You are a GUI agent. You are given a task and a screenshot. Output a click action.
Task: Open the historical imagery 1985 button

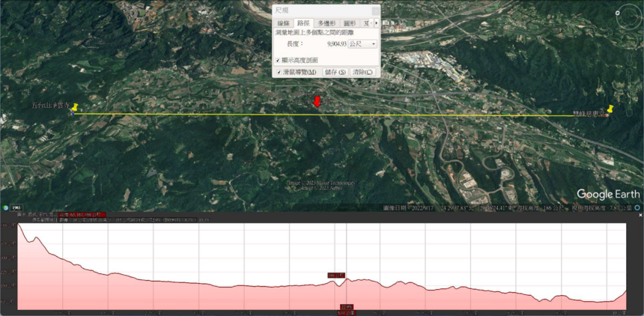pyautogui.click(x=16, y=207)
